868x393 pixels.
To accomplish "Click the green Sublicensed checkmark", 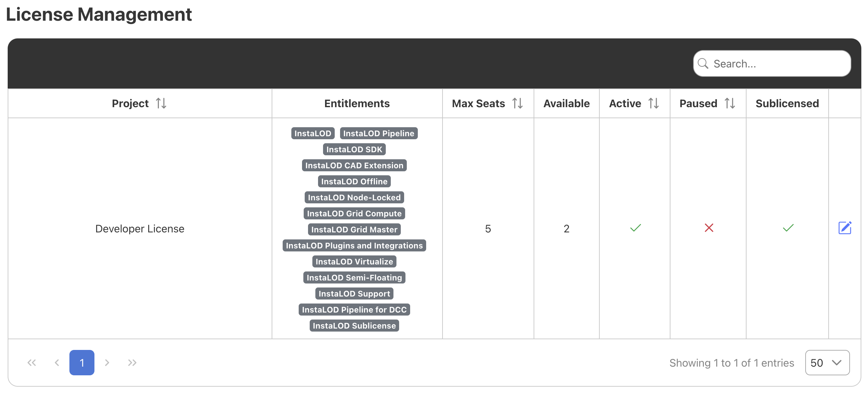I will [x=788, y=228].
